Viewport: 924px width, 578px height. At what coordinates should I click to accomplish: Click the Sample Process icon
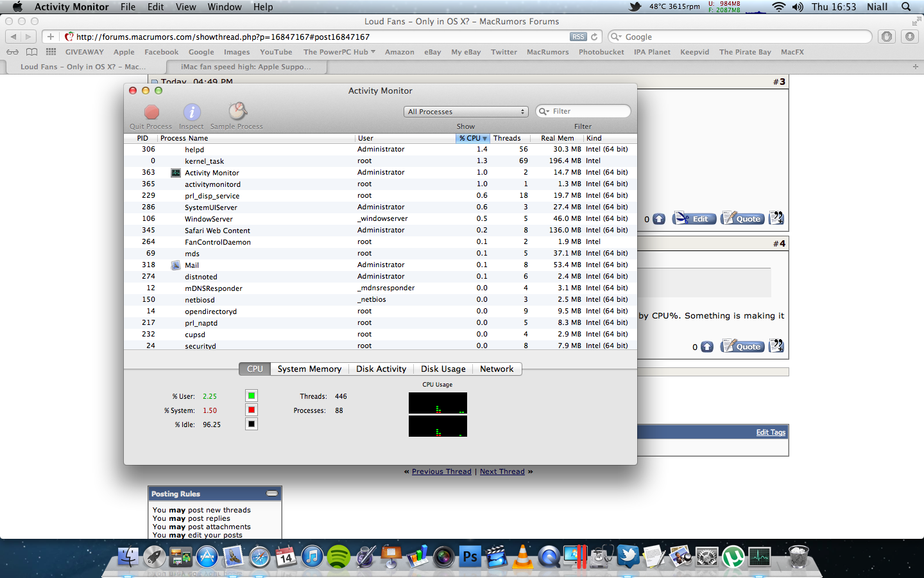[237, 112]
